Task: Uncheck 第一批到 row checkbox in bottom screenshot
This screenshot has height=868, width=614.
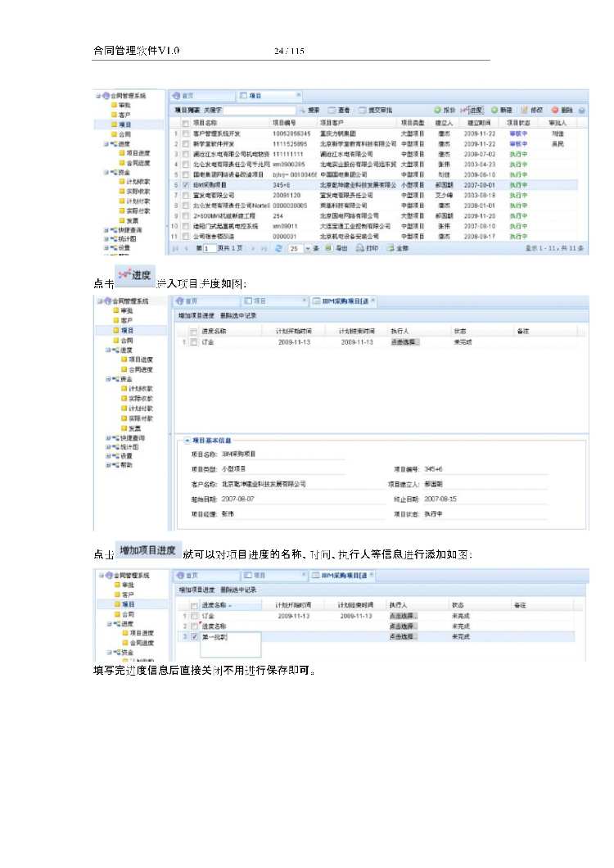Action: pyautogui.click(x=194, y=637)
